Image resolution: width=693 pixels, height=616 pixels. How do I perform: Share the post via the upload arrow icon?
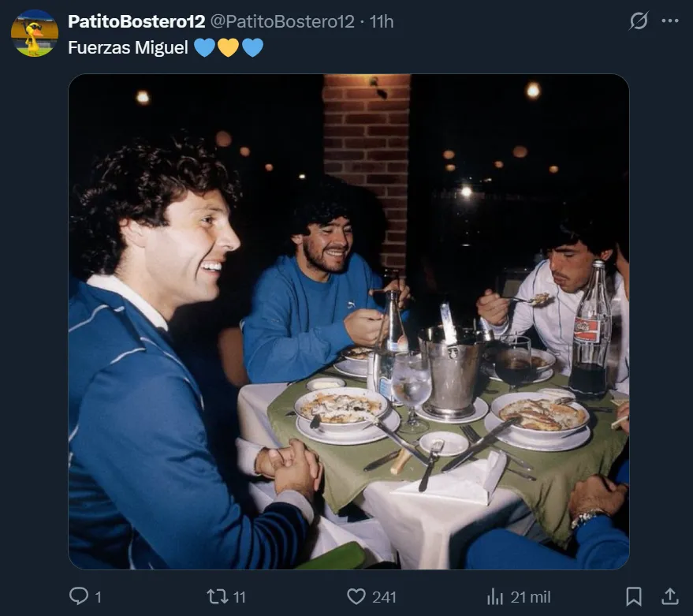669,596
